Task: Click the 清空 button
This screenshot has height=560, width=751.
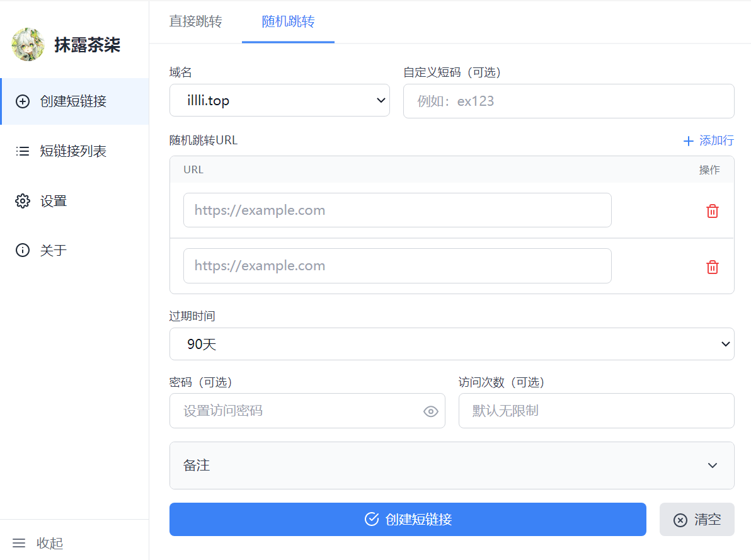Action: pos(697,519)
